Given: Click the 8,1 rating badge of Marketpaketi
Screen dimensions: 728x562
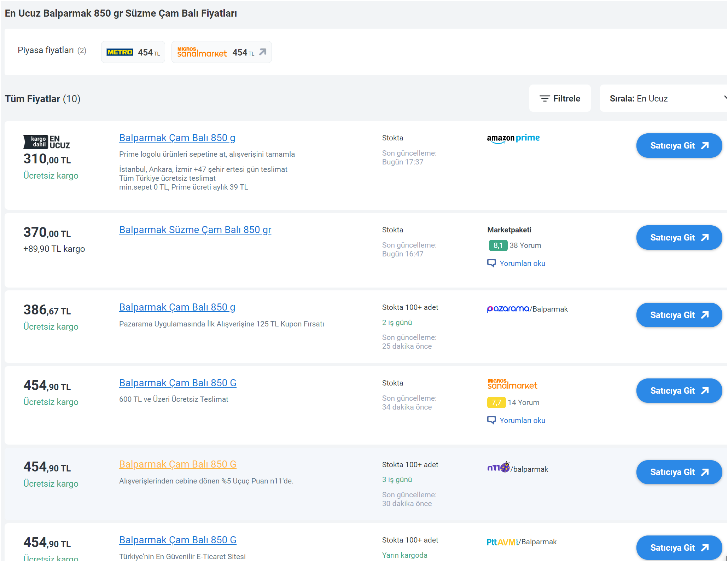Looking at the screenshot, I should coord(498,245).
